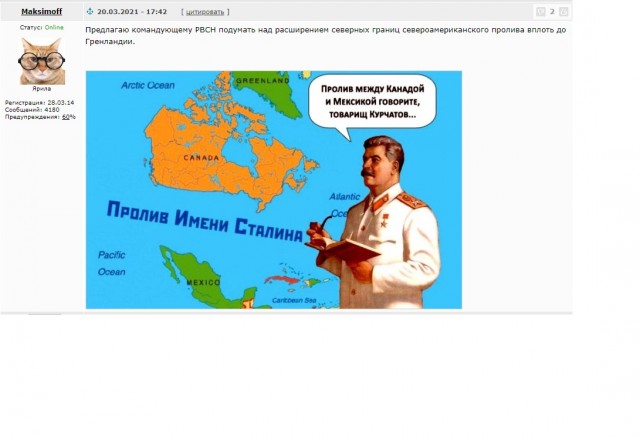Click the post text beginning with Предлагаю командующему
Image resolution: width=640 pixels, height=438 pixels.
pos(325,36)
